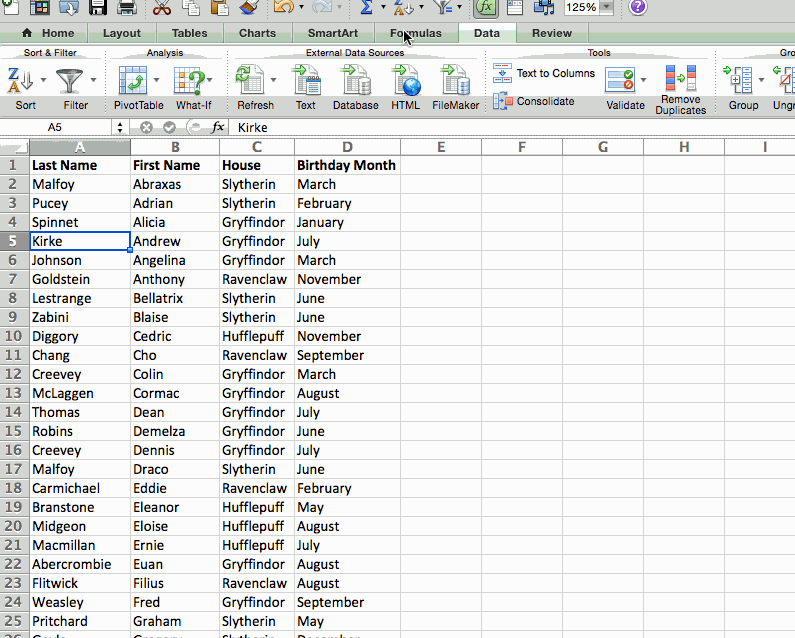Select column B header

tap(175, 147)
